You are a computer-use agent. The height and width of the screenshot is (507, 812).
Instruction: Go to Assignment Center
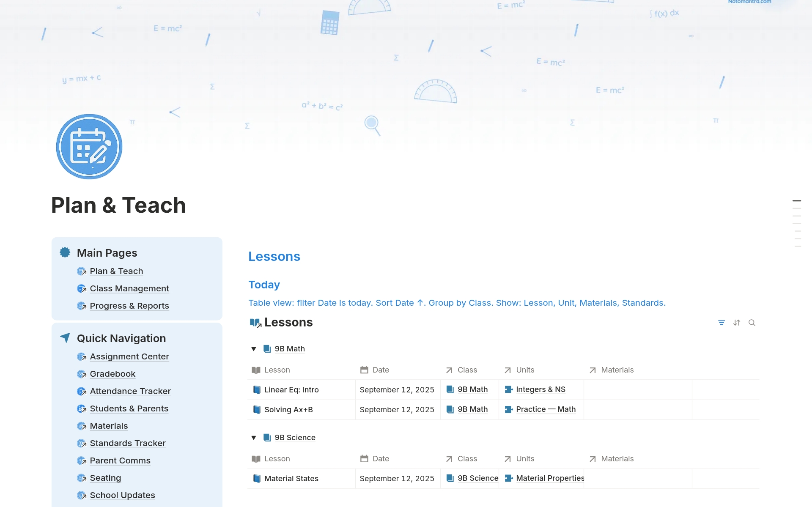point(129,356)
